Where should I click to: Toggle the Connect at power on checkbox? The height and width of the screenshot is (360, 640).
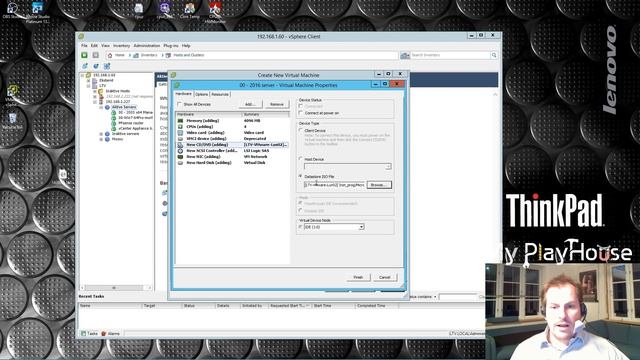pyautogui.click(x=301, y=113)
